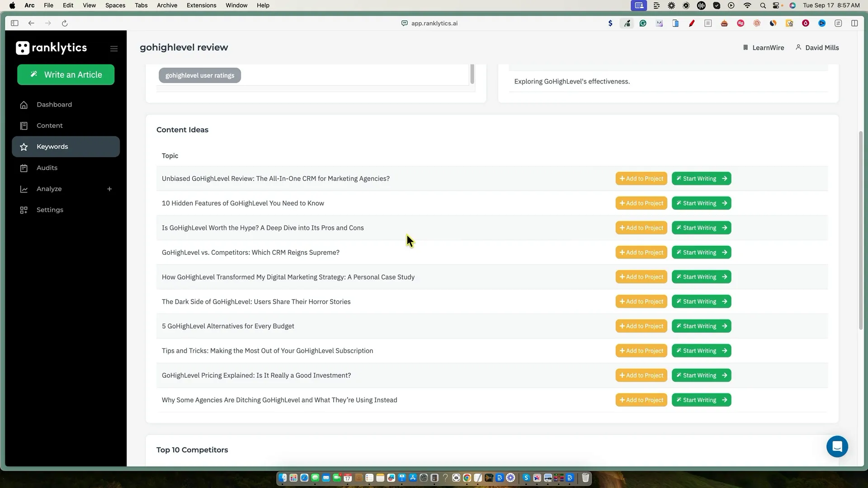Click the Write an Article button
Viewport: 868px width, 488px height.
[x=66, y=75]
